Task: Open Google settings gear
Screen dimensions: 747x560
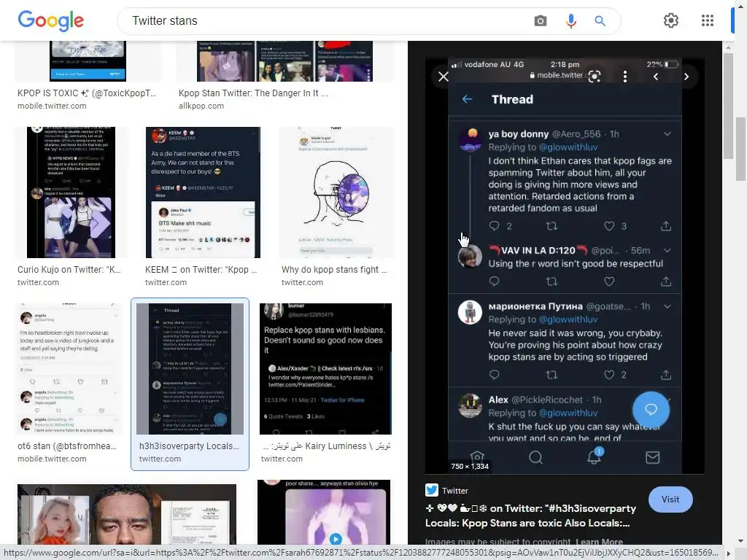Action: click(671, 20)
